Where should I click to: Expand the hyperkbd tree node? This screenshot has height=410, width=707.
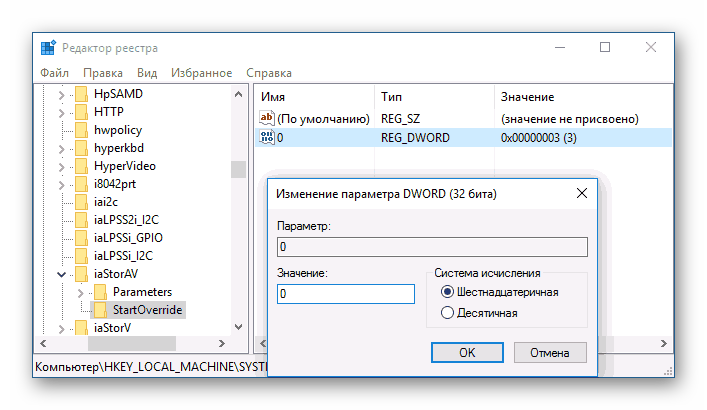coord(62,149)
